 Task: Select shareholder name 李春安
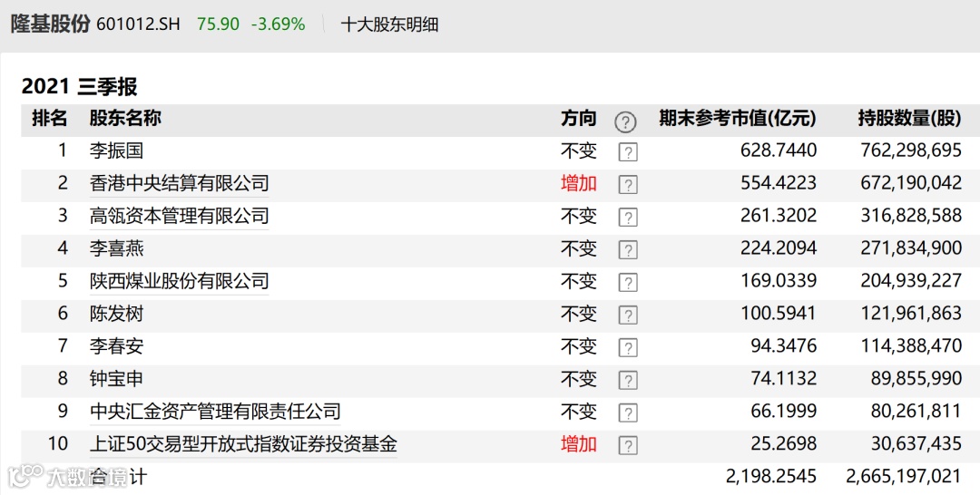click(116, 345)
